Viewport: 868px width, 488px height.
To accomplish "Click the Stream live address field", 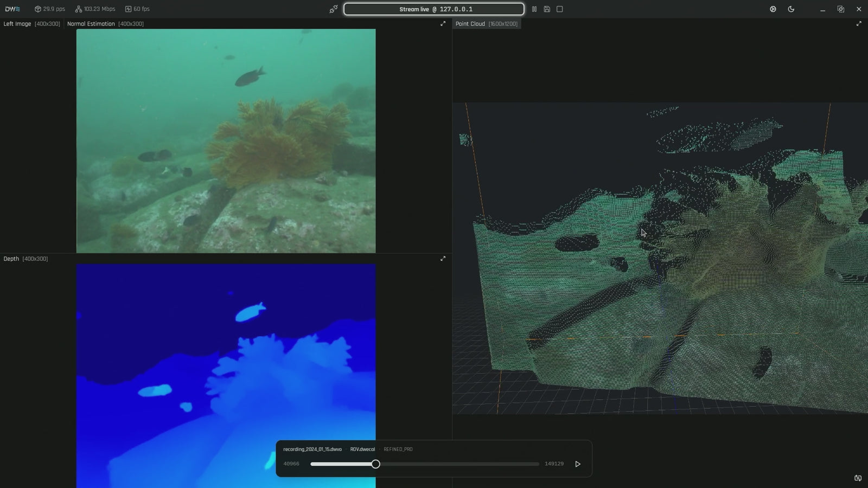I will pyautogui.click(x=434, y=9).
